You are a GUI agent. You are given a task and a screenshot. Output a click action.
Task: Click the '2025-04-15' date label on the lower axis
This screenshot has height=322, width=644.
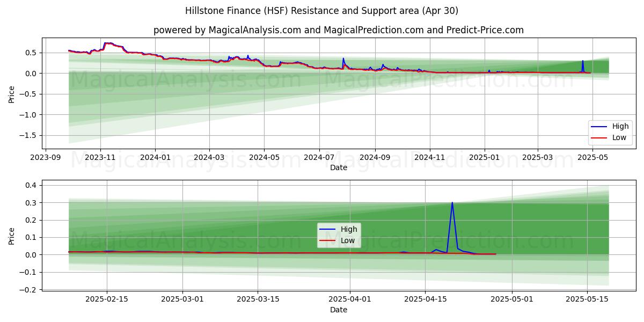pyautogui.click(x=426, y=299)
